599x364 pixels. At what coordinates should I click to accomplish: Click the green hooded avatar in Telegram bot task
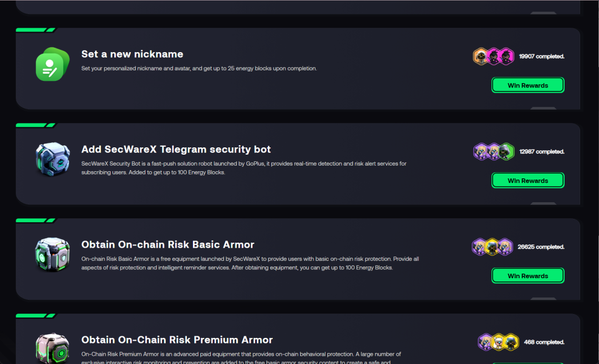[506, 152]
